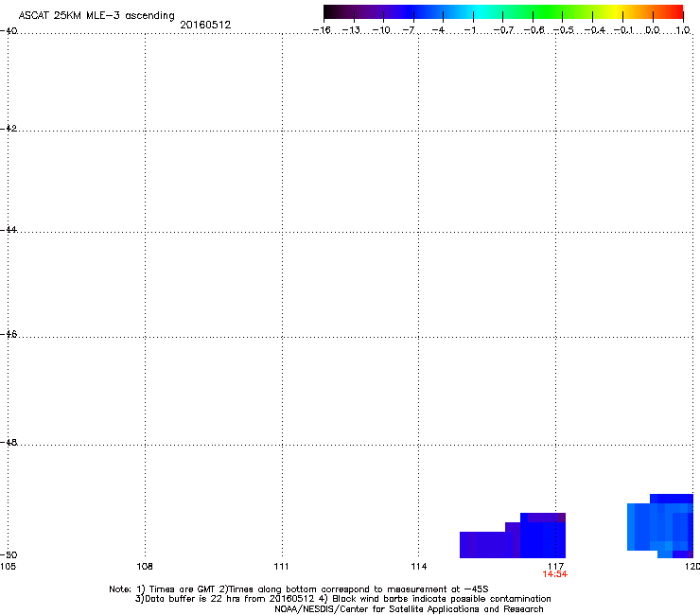This screenshot has width=700, height=615.
Task: Click the color scale label -0.7
Action: 503,30
